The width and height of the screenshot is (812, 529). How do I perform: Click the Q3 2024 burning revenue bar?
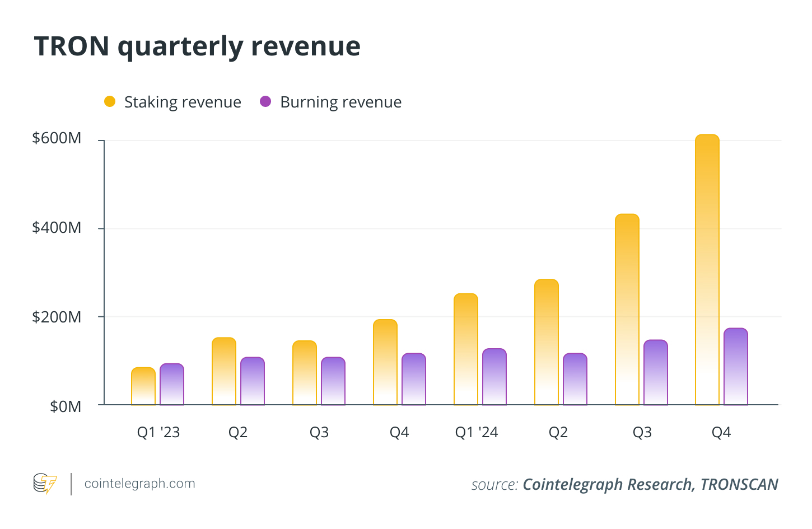(x=656, y=372)
